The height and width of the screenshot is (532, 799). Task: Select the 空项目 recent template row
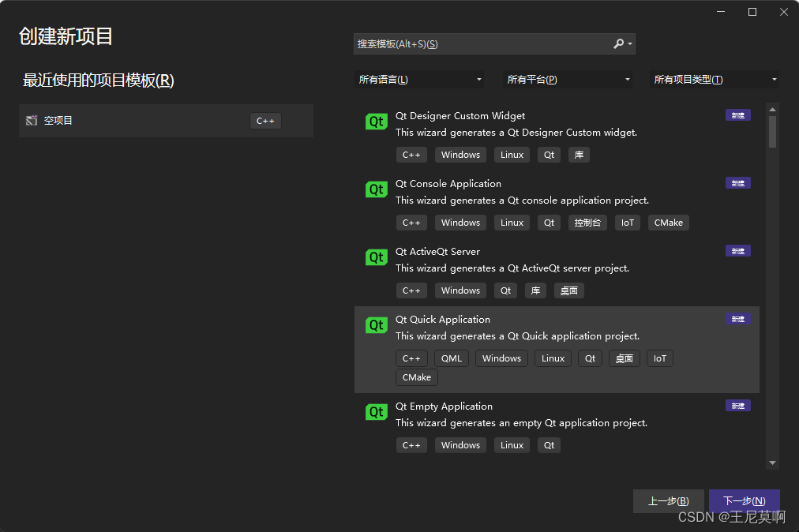[x=166, y=121]
